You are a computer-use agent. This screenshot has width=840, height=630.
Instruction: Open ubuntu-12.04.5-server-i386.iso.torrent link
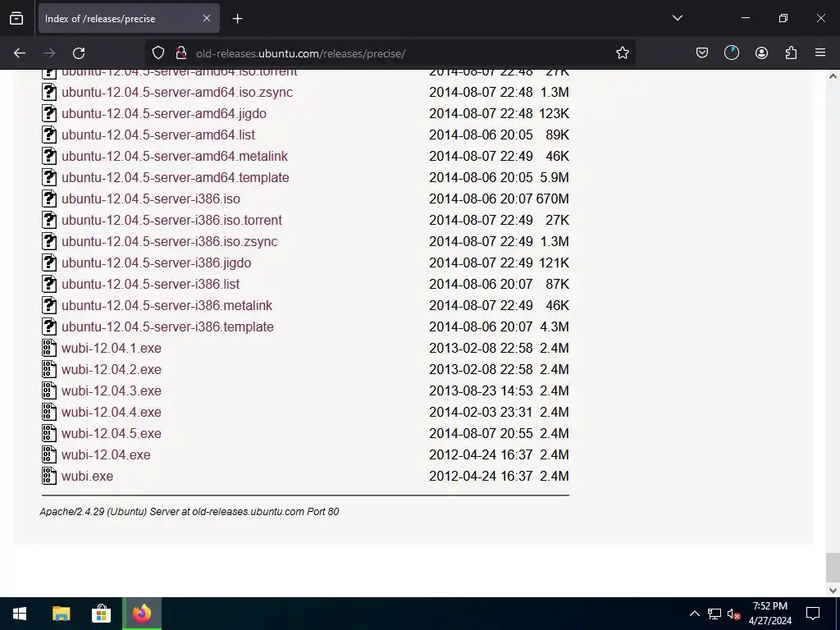click(x=171, y=220)
